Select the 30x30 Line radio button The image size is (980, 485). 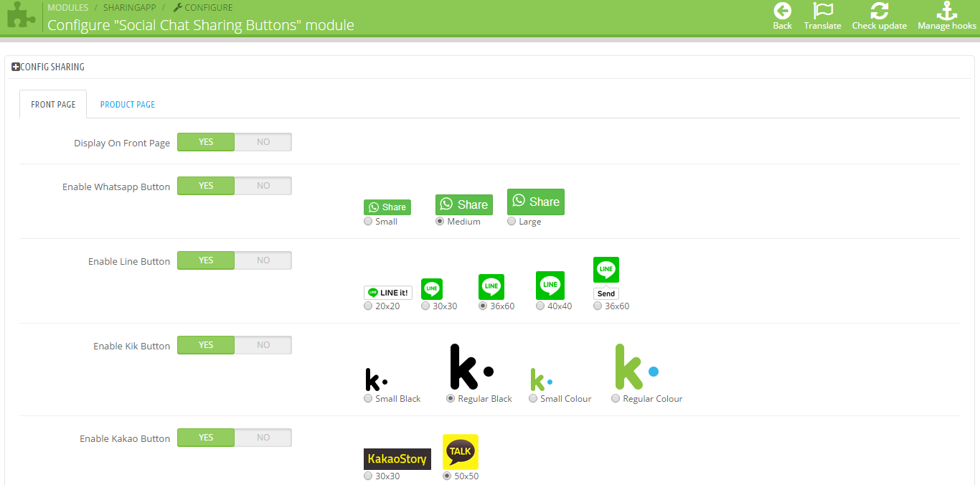[x=425, y=306]
